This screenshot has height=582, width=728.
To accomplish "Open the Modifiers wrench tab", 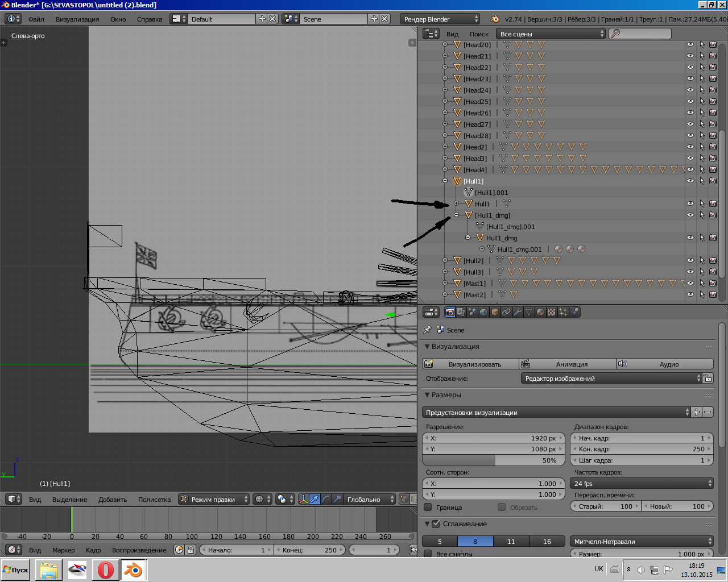I will point(518,312).
